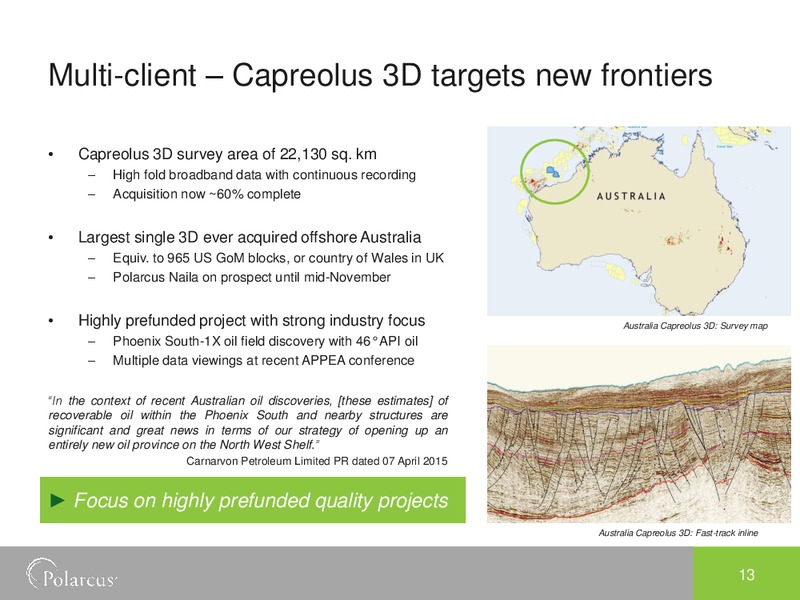The image size is (800, 600).
Task: Click 'Carnarvon Petroleum Limited PR dated 07 April 2015'
Action: (x=317, y=461)
